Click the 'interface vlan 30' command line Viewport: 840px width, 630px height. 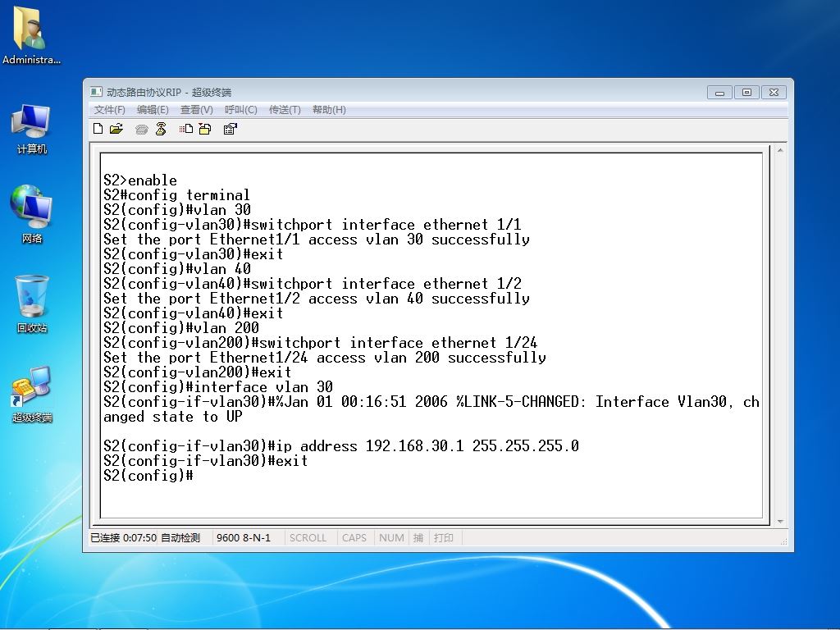click(x=218, y=387)
